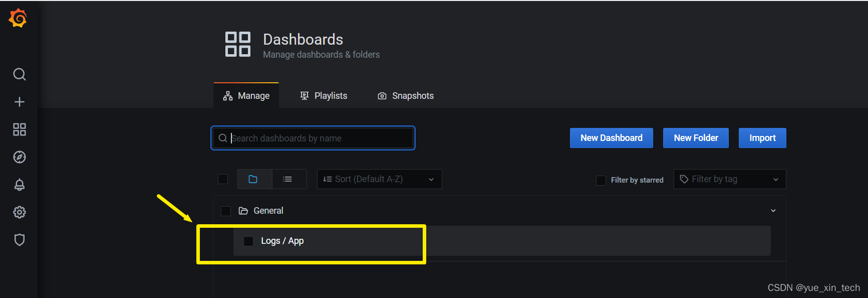Collapse the General folder chevron

[773, 211]
